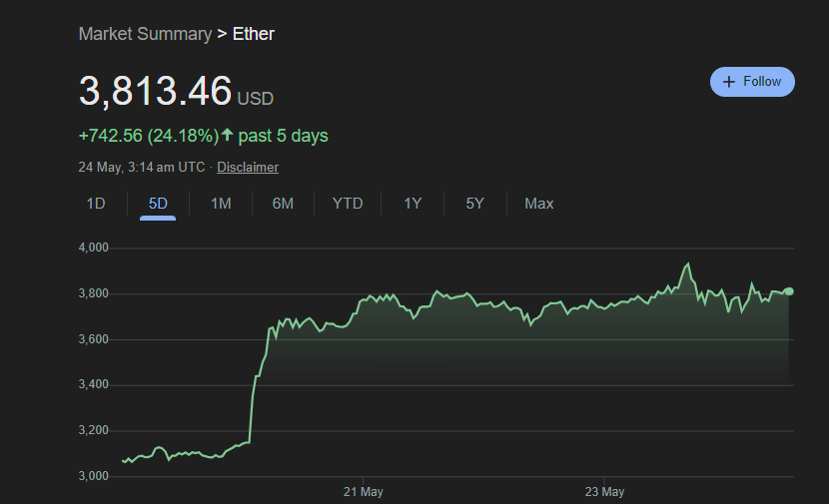Image resolution: width=829 pixels, height=504 pixels.
Task: Click the chart's current price endpoint dot
Action: point(789,290)
